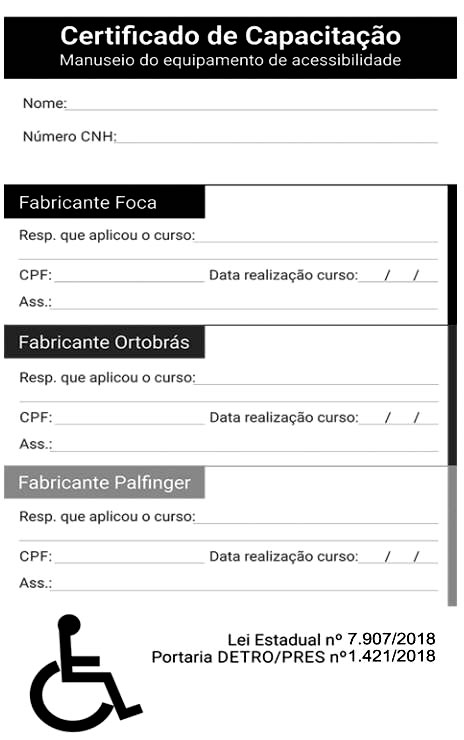Click the Lei Estadual nº 7.907/2018 text

coord(331,639)
